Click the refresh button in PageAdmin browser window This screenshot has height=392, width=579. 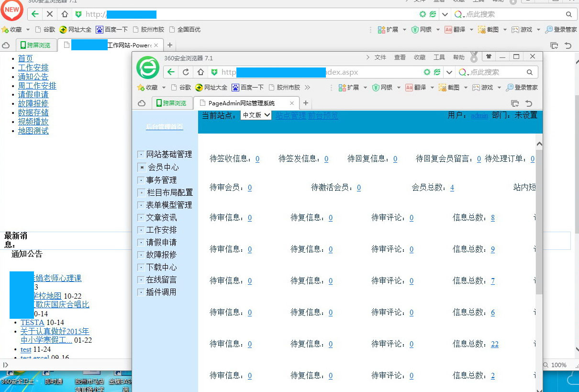click(186, 72)
